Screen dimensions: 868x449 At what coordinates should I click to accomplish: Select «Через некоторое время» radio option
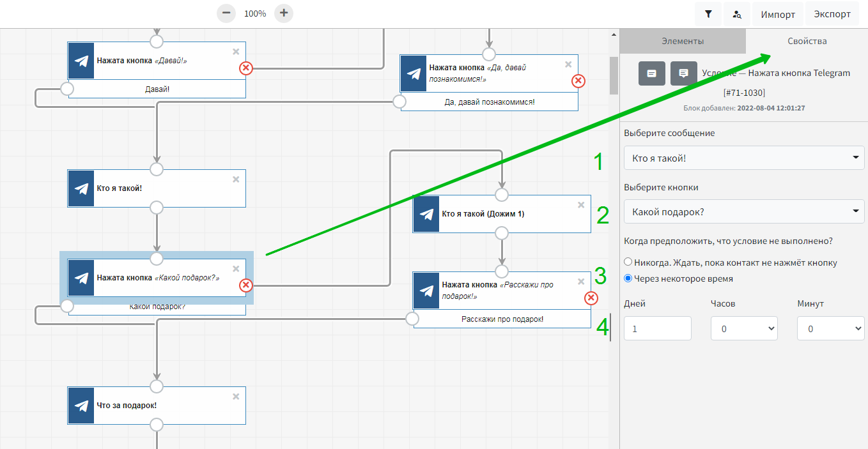pos(628,278)
